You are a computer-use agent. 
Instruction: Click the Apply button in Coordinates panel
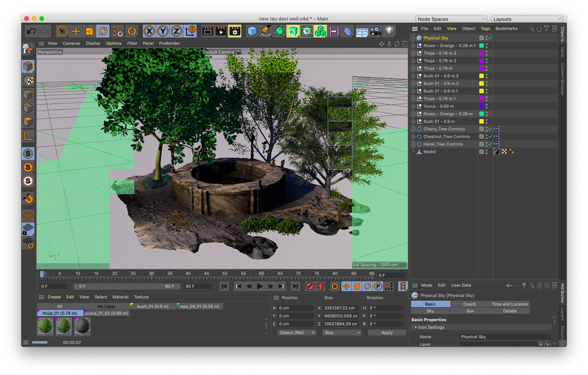[x=387, y=333]
